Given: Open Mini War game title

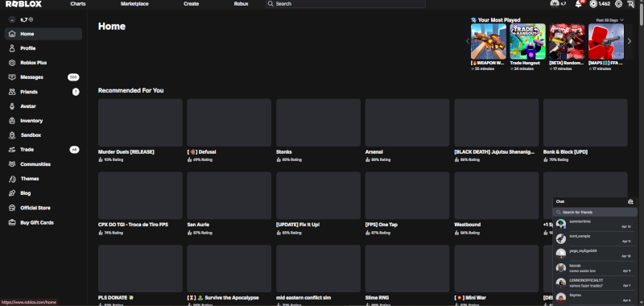Looking at the screenshot, I should pyautogui.click(x=470, y=298).
